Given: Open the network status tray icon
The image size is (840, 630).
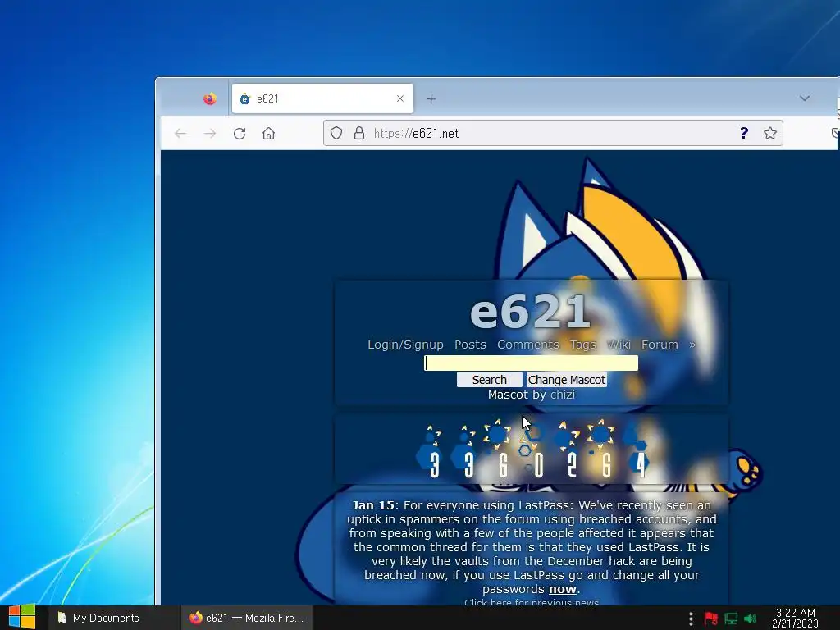Looking at the screenshot, I should [x=731, y=619].
